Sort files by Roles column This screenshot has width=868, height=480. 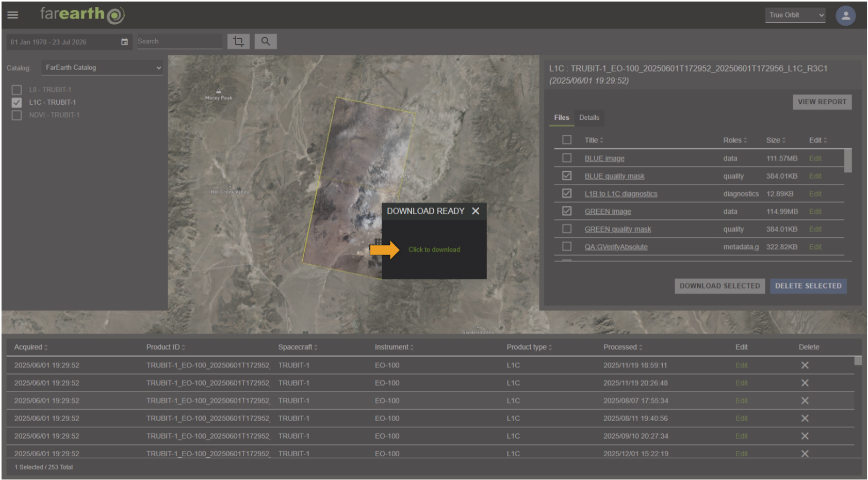[x=735, y=140]
